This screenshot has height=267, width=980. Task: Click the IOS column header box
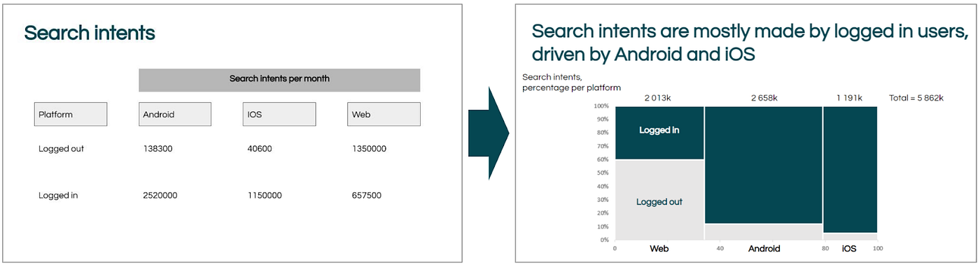279,115
